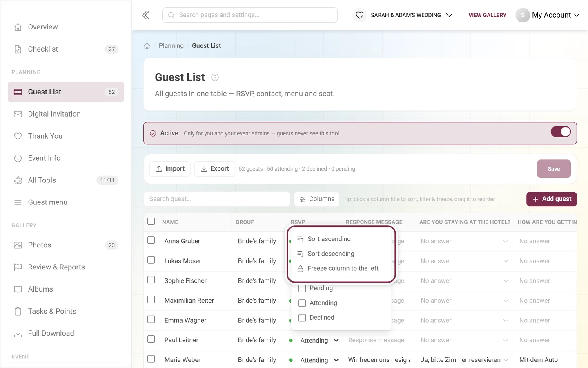The image size is (588, 368).
Task: Check the Pending filter checkbox
Action: click(302, 288)
